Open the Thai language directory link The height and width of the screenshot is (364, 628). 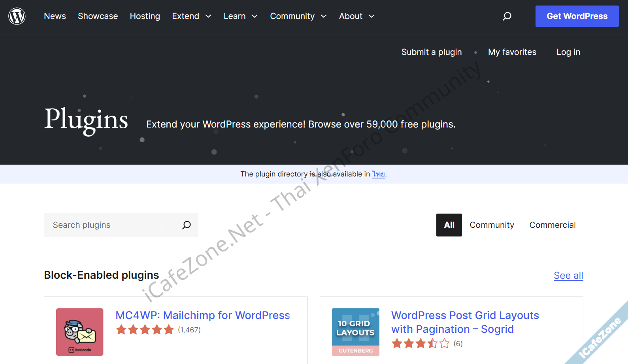tap(378, 174)
